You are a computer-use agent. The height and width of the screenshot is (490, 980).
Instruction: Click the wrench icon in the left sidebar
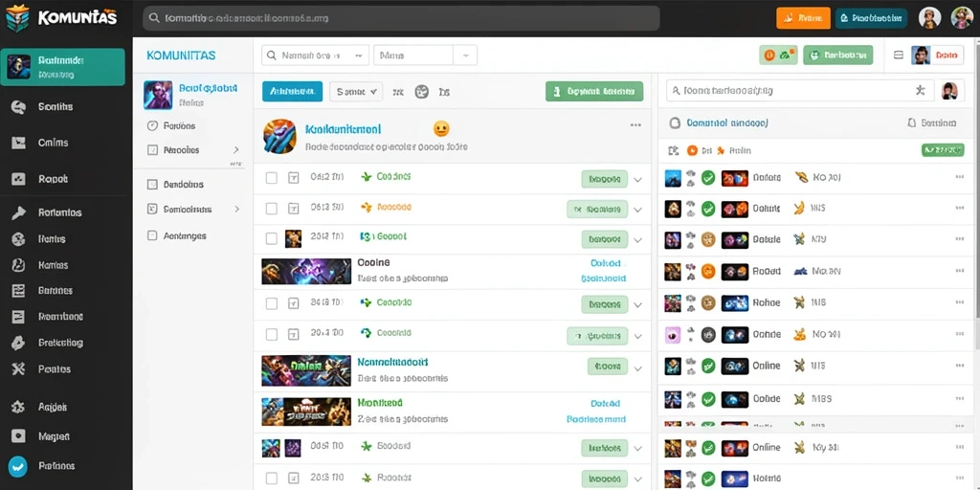click(x=18, y=212)
